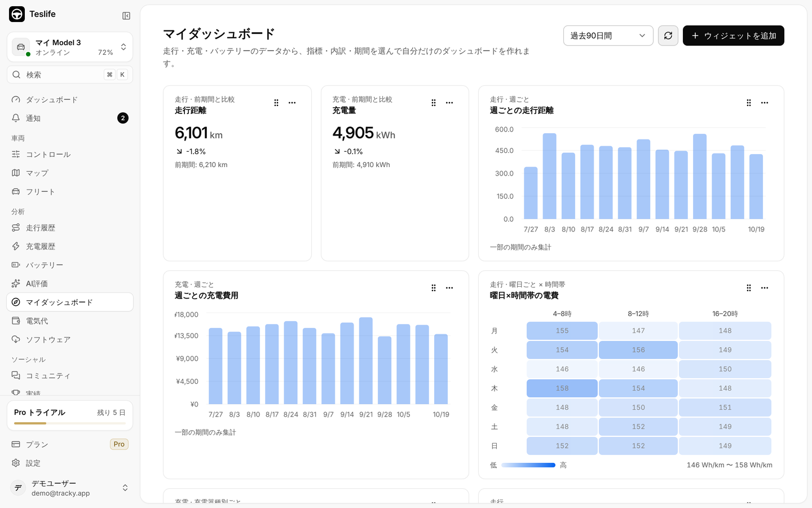View 走行履歴 drive history
Viewport: 812px width, 508px height.
(70, 227)
